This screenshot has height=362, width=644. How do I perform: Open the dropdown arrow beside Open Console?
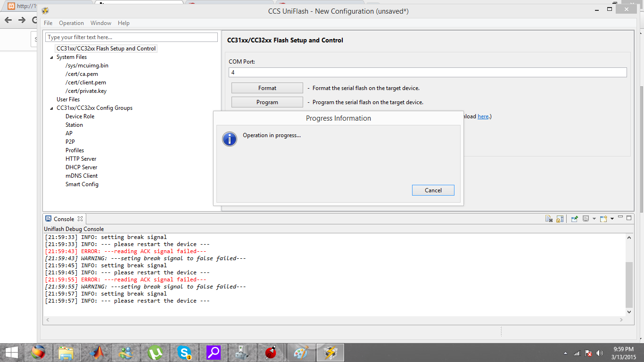click(x=612, y=219)
